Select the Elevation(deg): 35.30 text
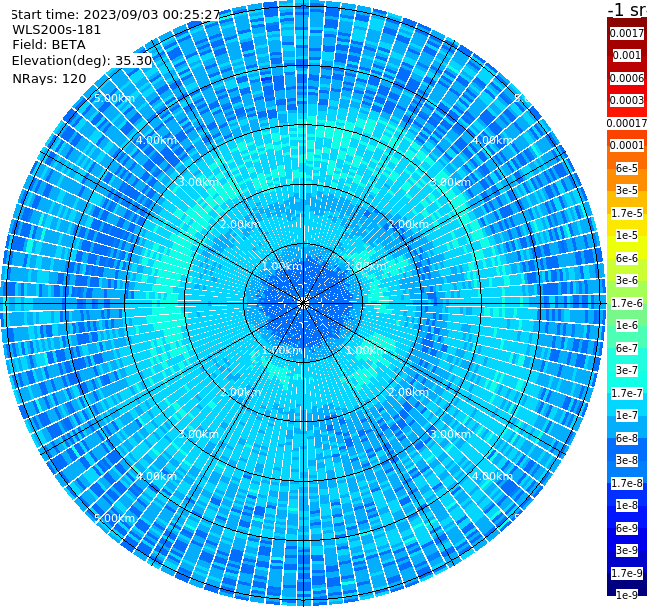This screenshot has width=647, height=607. click(82, 61)
